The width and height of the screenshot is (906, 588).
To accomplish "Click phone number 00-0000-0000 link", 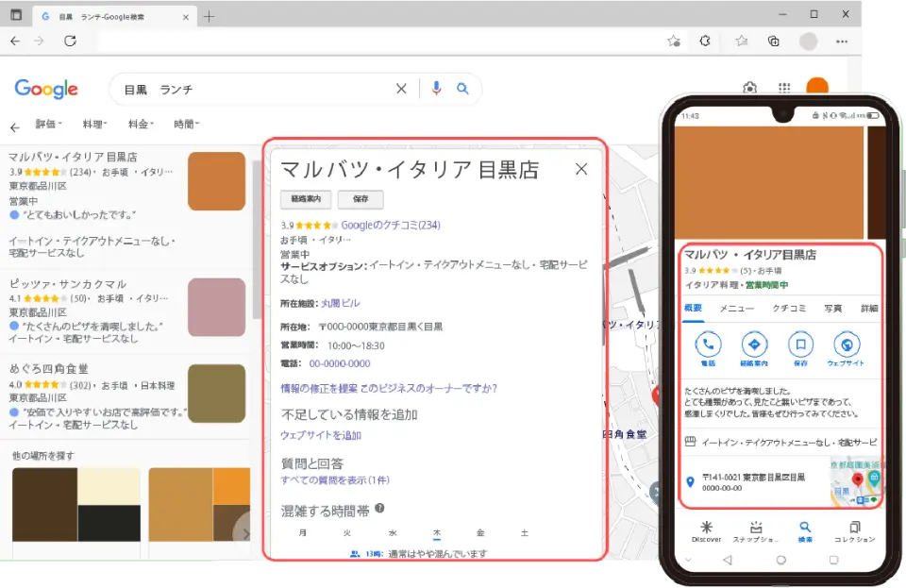I will 340,364.
